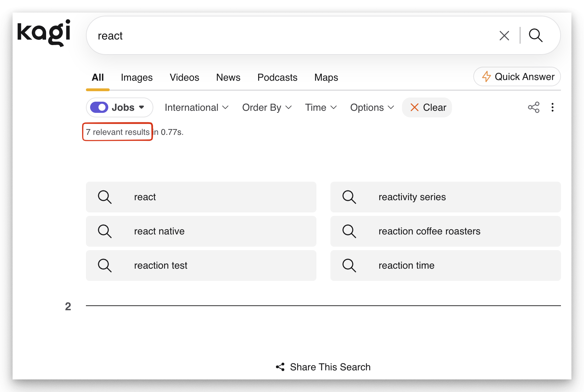Open the All results tab
The height and width of the screenshot is (392, 584).
[98, 78]
